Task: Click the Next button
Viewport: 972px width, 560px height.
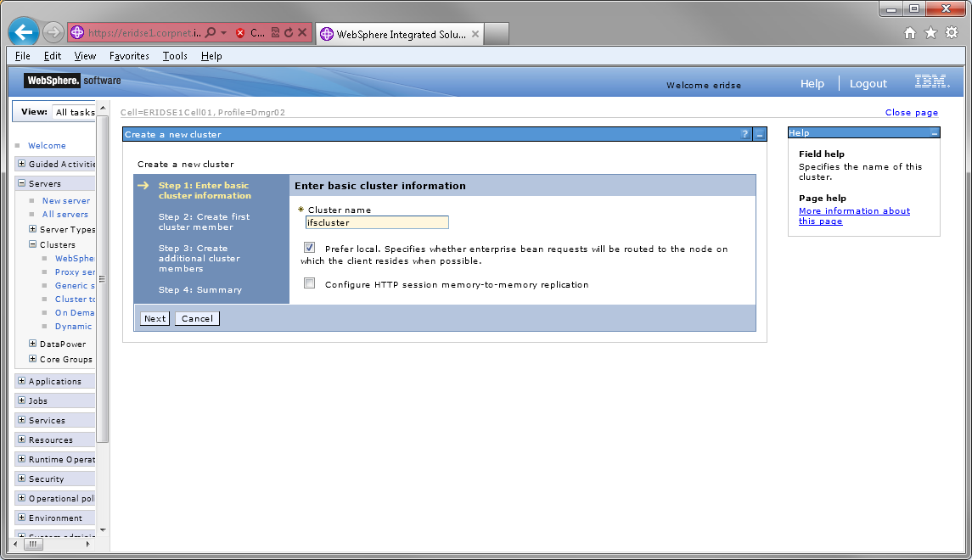Action: pyautogui.click(x=155, y=318)
